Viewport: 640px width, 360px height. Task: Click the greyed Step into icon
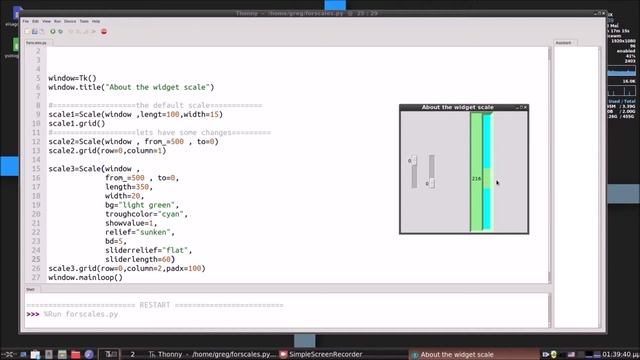click(x=78, y=31)
